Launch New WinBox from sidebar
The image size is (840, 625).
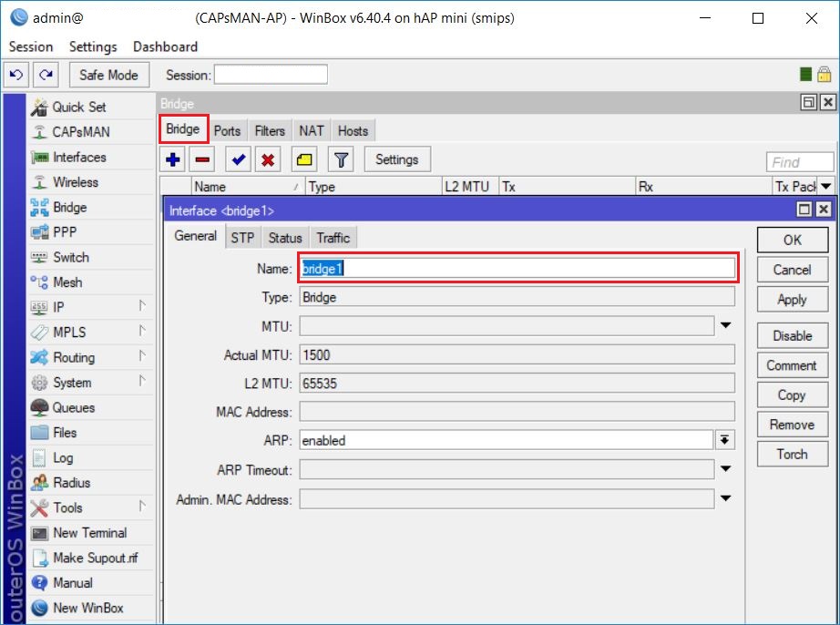tap(90, 609)
